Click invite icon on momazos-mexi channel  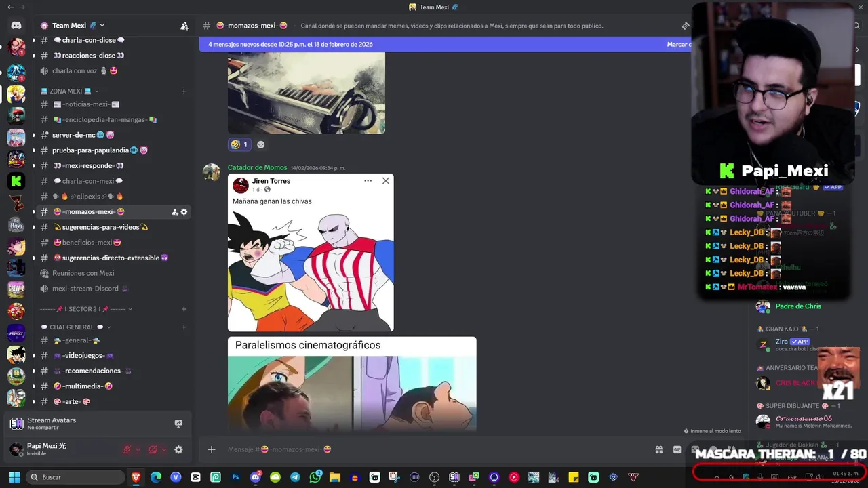pyautogui.click(x=174, y=212)
